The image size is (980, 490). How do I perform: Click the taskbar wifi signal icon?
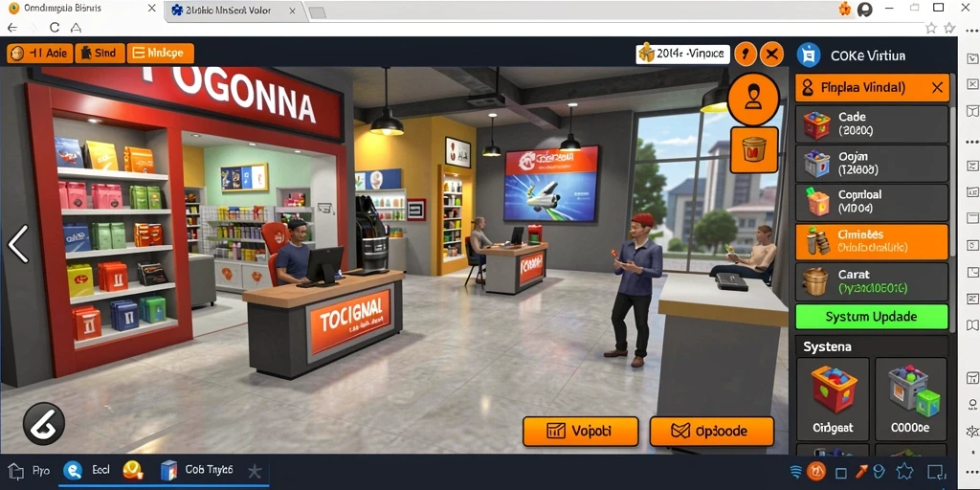tap(796, 471)
